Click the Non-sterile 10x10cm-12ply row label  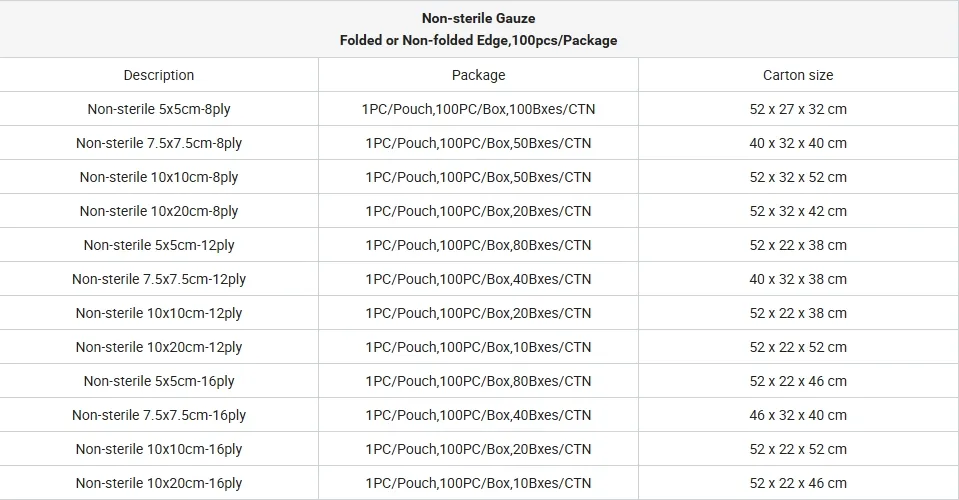coord(159,313)
